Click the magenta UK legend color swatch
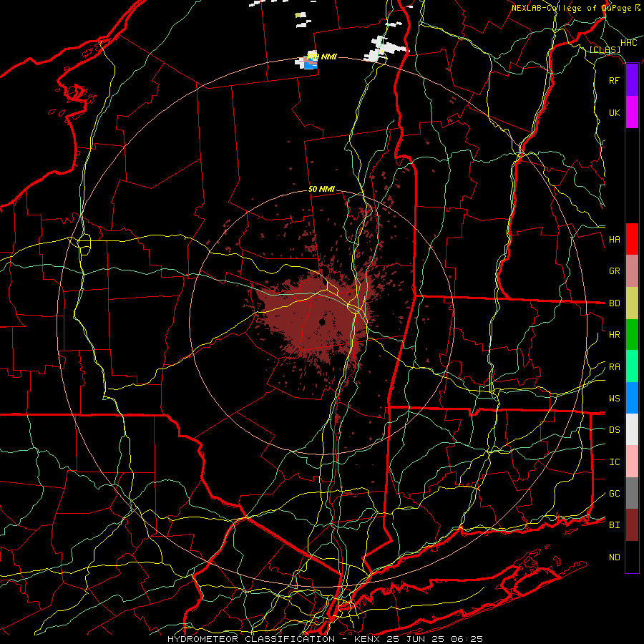The height and width of the screenshot is (644, 644). pyautogui.click(x=632, y=112)
